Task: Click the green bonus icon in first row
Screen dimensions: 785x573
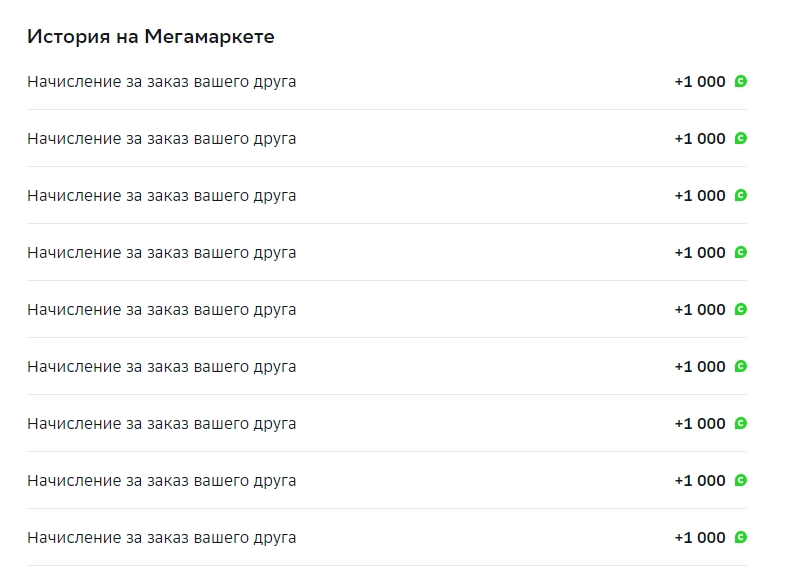Action: [740, 81]
